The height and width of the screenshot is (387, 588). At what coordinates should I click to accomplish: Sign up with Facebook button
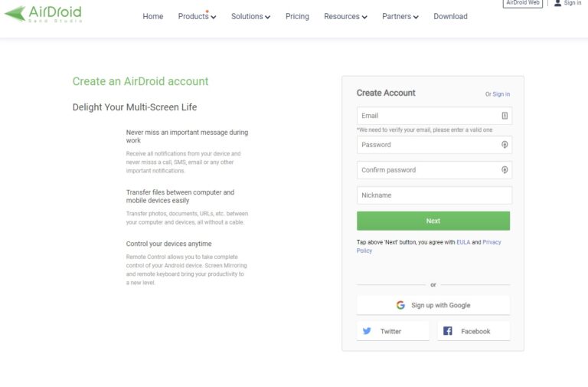tap(474, 331)
